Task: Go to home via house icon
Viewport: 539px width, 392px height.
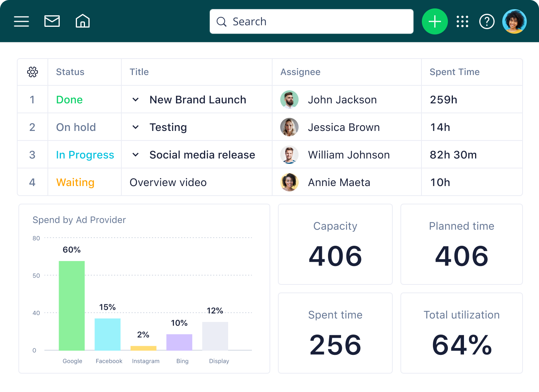Action: [83, 21]
